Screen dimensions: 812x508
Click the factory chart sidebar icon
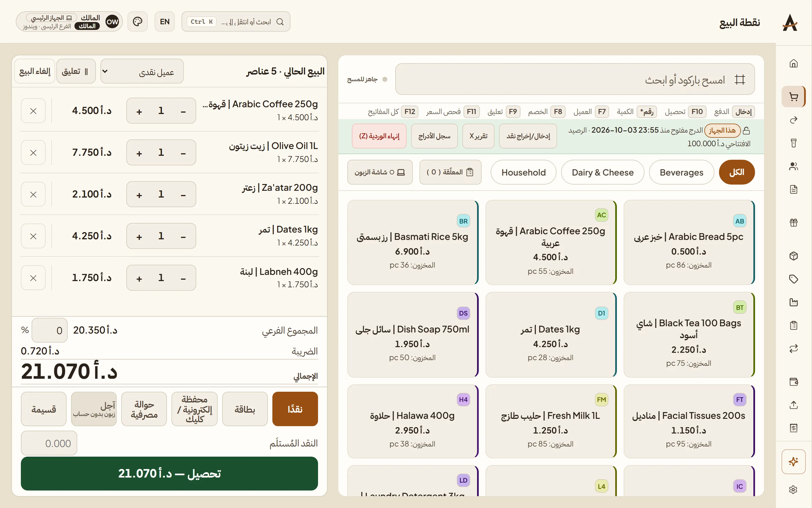(793, 302)
